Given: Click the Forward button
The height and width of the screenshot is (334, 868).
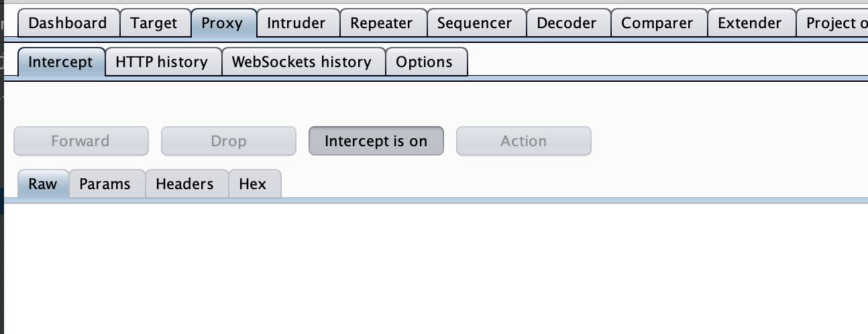Looking at the screenshot, I should click(80, 141).
